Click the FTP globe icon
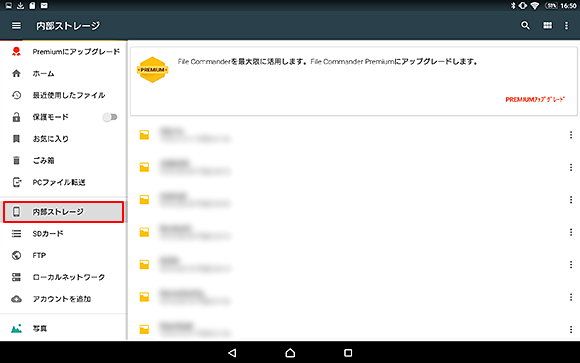This screenshot has width=580, height=363. click(16, 255)
